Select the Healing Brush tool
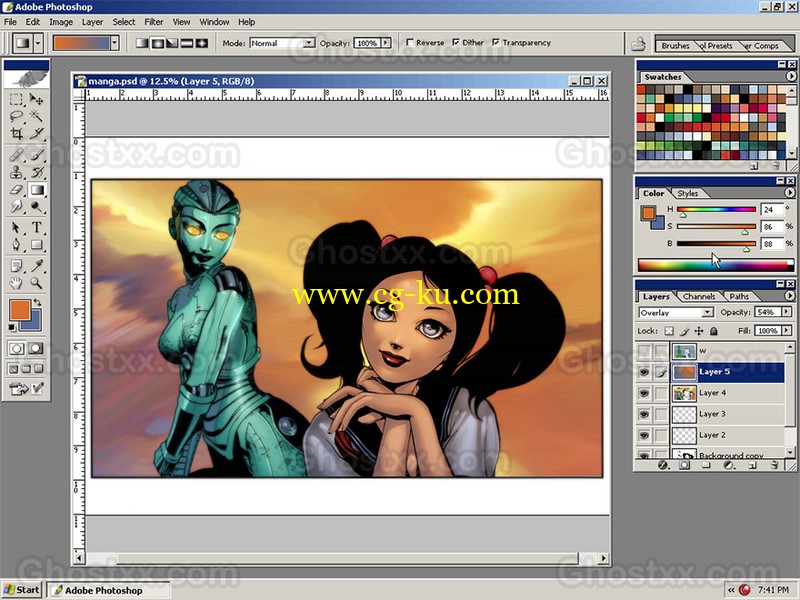The height and width of the screenshot is (600, 800). [16, 155]
